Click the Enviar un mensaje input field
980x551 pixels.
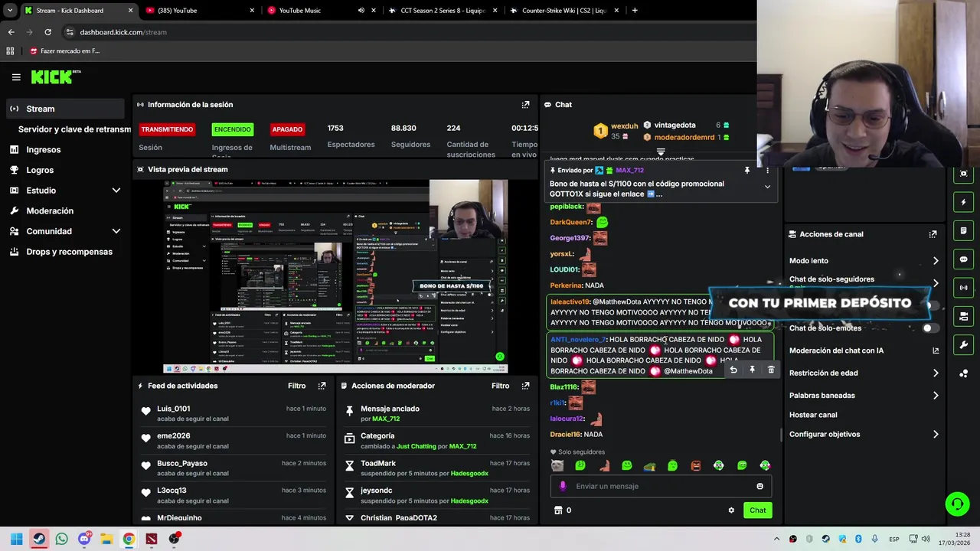pos(660,486)
